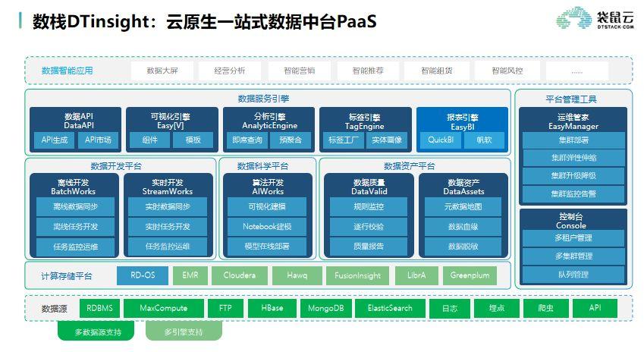Select QuickBI under EasyBI

pos(441,140)
